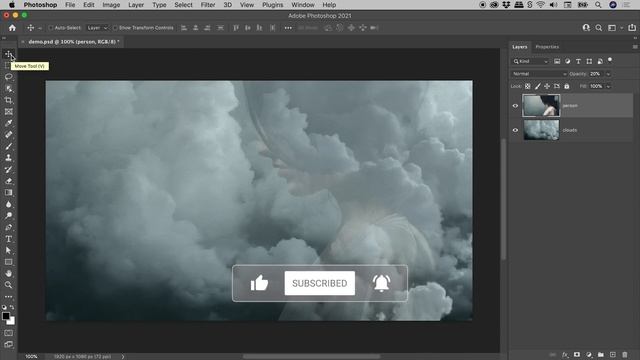
Task: Select the Crop tool
Action: tap(8, 100)
